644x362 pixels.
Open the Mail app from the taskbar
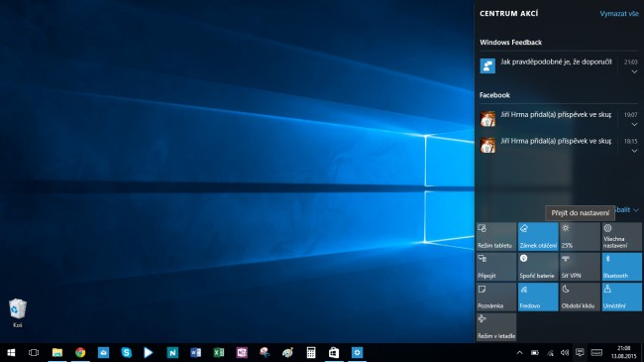coord(103,352)
